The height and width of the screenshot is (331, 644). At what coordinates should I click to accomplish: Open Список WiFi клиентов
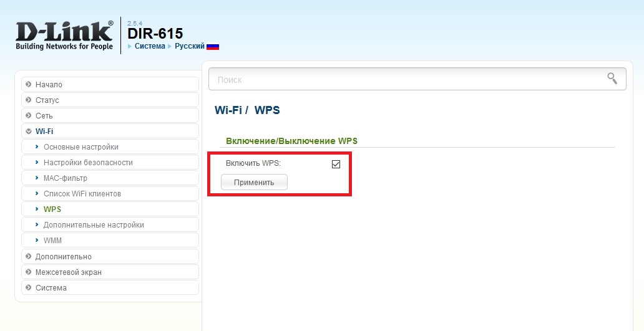pyautogui.click(x=82, y=194)
